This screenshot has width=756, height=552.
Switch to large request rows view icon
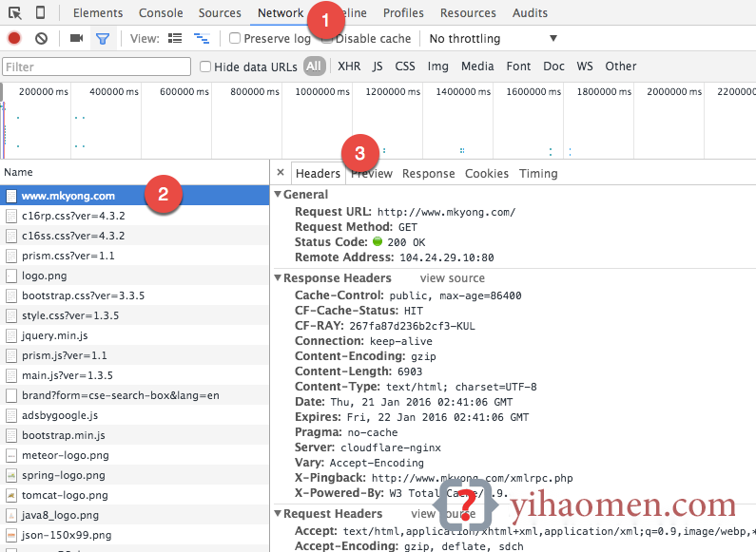click(x=175, y=38)
